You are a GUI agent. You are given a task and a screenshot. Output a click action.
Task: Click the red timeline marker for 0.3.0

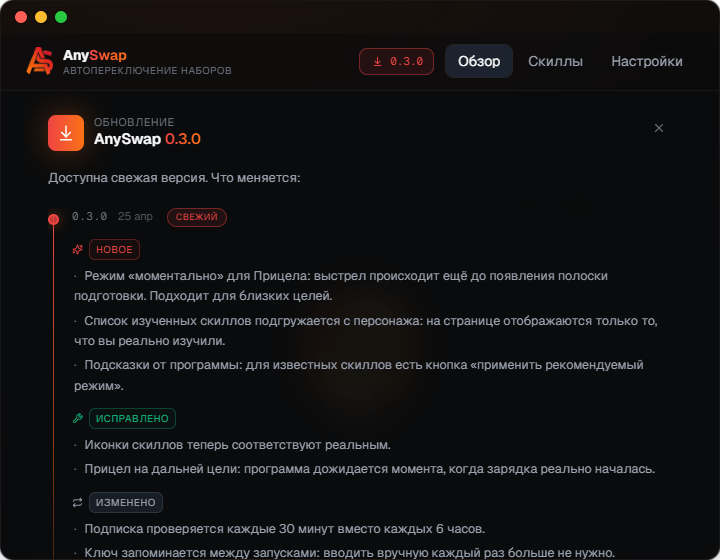coord(53,219)
